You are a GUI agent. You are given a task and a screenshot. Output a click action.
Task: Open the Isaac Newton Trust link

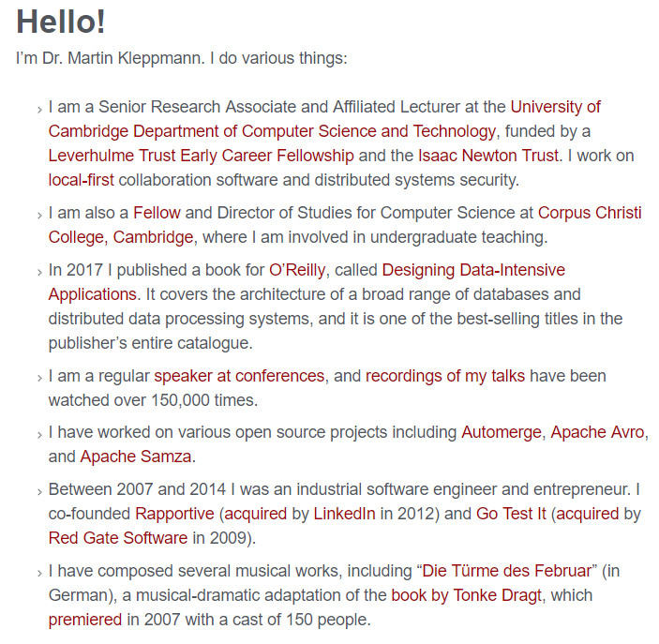(488, 156)
